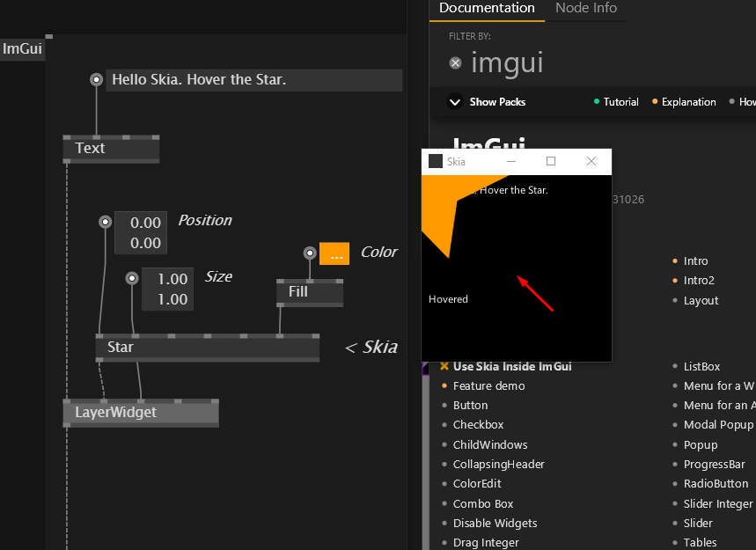
Task: Select the Text node
Action: coord(112,149)
